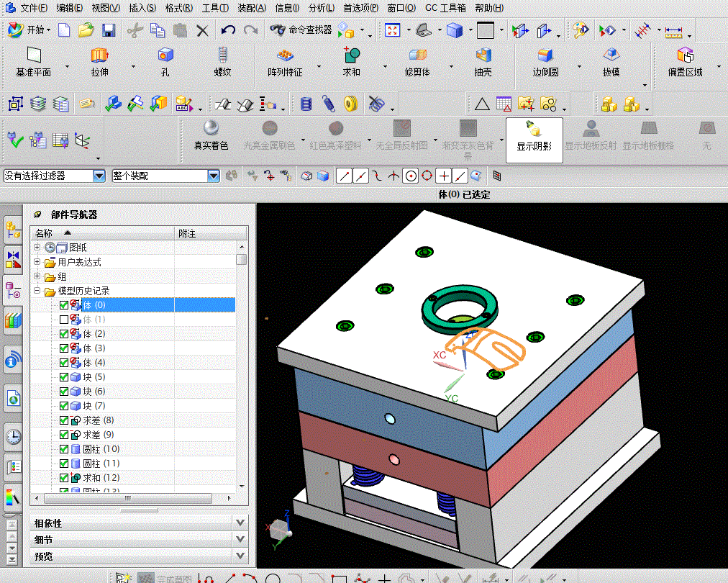This screenshot has height=583, width=728.
Task: Uncheck the 体 (2) feature checkbox
Action: click(x=64, y=334)
